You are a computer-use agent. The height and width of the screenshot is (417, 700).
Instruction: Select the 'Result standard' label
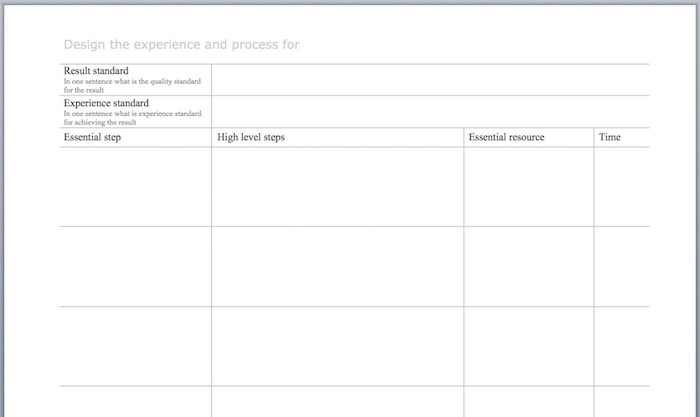[96, 71]
